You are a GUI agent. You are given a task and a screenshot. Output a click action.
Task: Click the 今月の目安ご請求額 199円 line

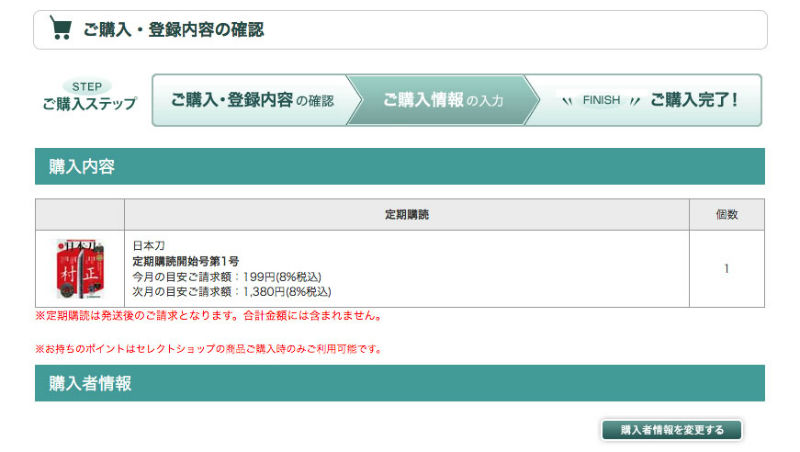[x=226, y=276]
